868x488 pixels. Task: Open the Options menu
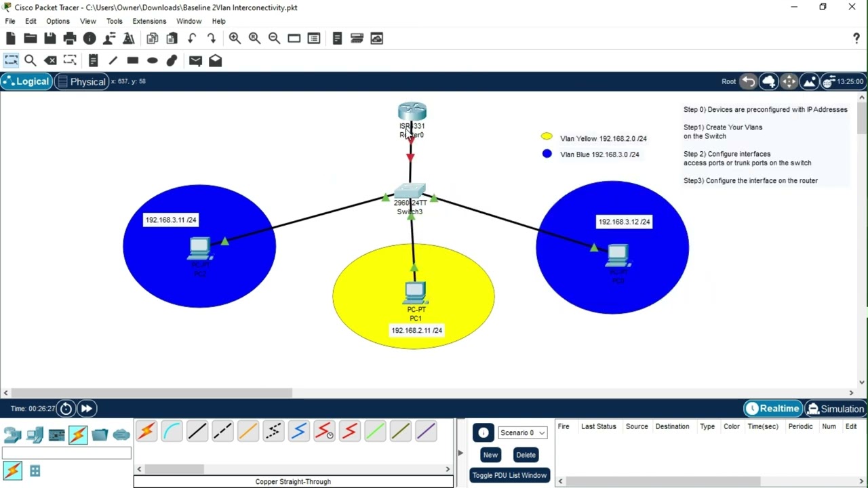pos(58,21)
